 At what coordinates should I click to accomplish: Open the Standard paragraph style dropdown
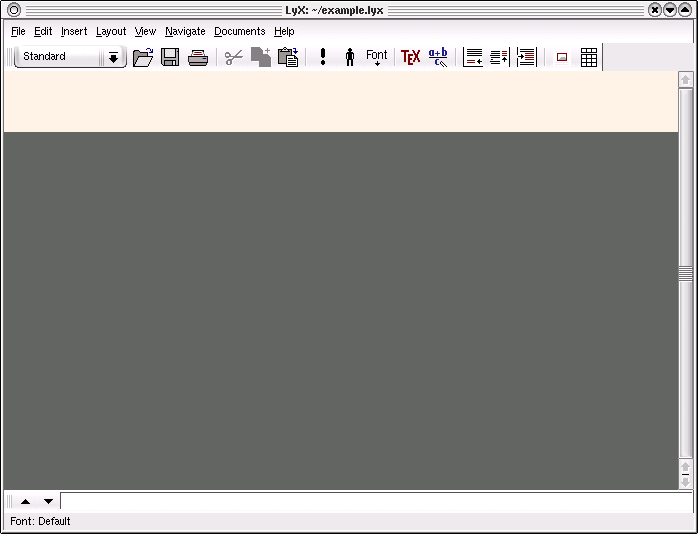(58, 57)
